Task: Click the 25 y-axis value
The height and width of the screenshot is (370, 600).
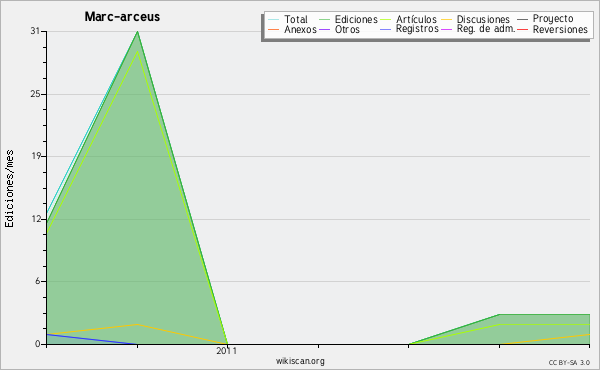Action: pos(35,94)
